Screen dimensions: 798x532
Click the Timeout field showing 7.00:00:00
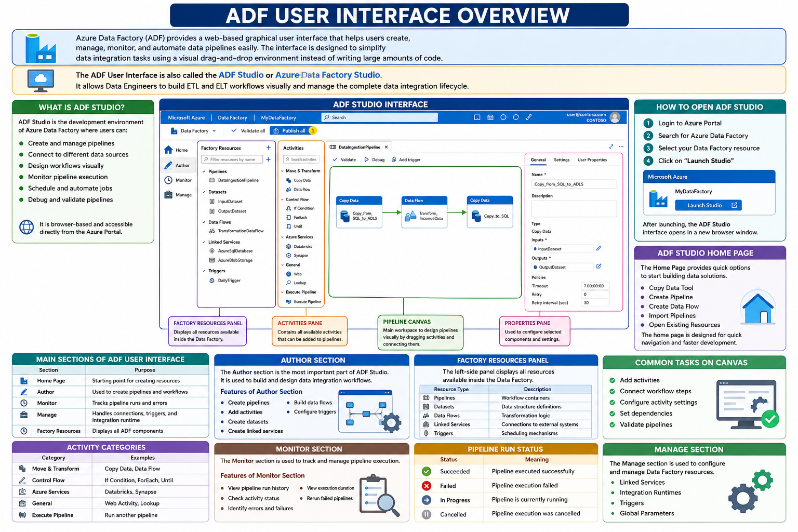click(595, 286)
